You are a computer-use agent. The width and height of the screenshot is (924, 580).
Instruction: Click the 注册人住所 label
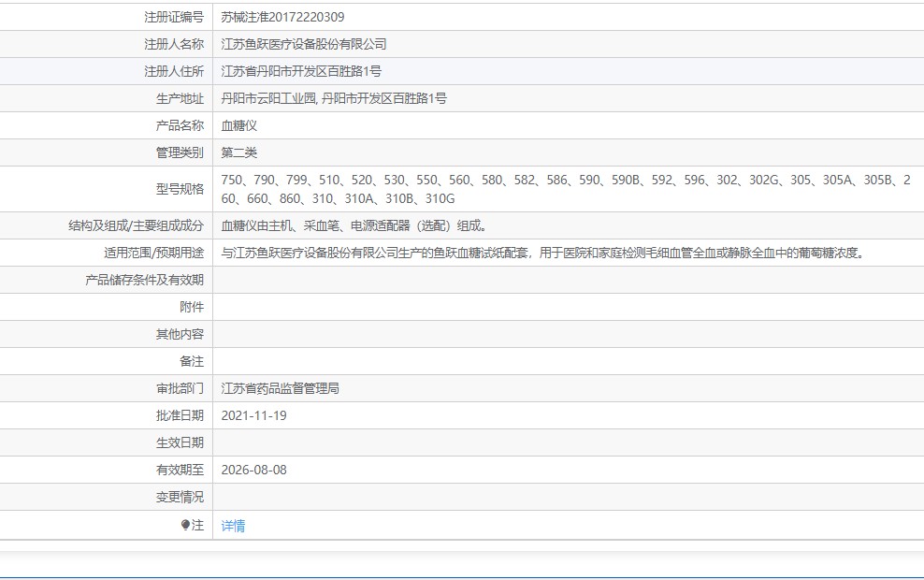click(174, 71)
